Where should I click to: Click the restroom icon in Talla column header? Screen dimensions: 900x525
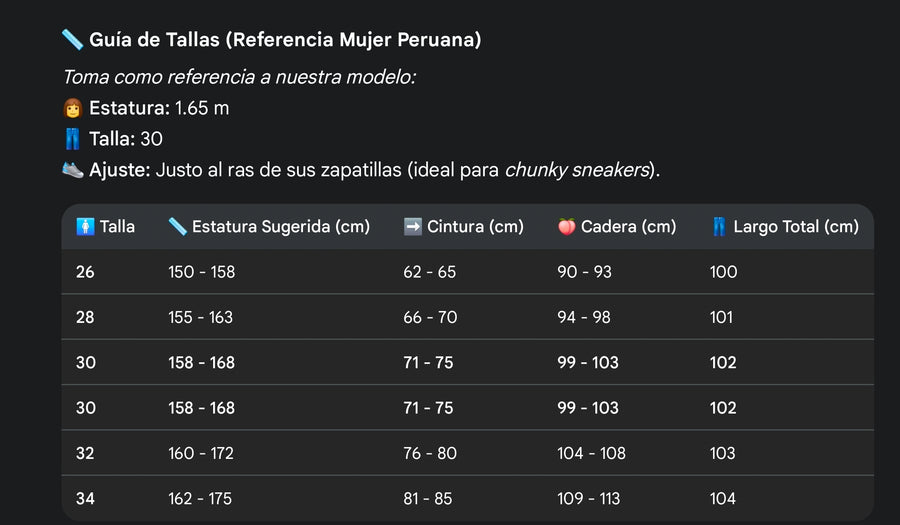pyautogui.click(x=85, y=227)
